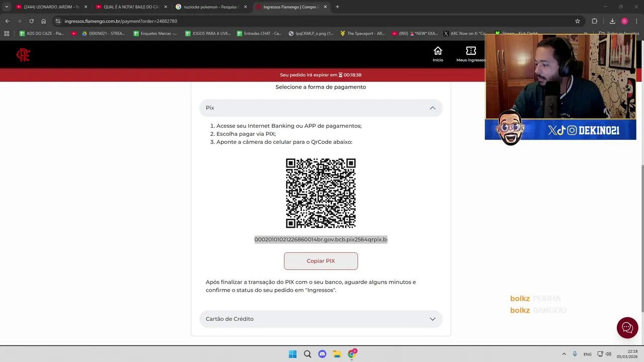Viewport: 644px width, 362px height.
Task: Click 'Selecione a forma de pagamento' heading
Action: click(320, 87)
